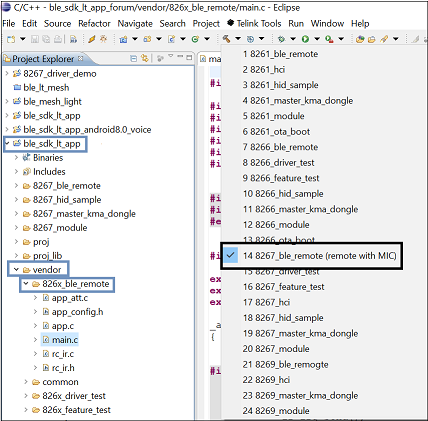Close the Project Explorer view tab
This screenshot has height=421, width=428.
[x=80, y=58]
